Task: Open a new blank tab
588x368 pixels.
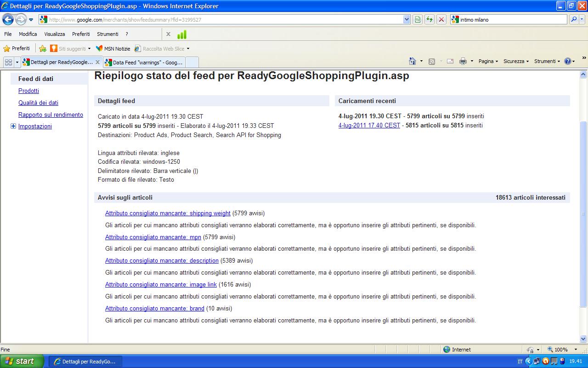Action: [x=192, y=62]
